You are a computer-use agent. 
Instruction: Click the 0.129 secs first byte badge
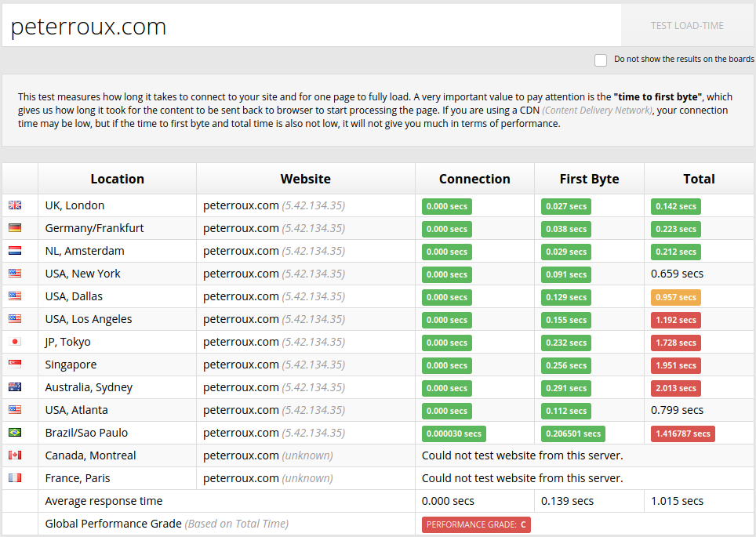[566, 297]
